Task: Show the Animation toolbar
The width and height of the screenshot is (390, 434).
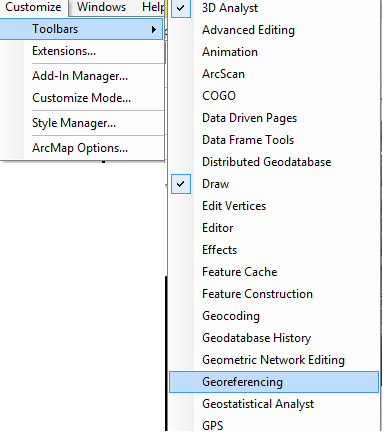Action: 274,52
